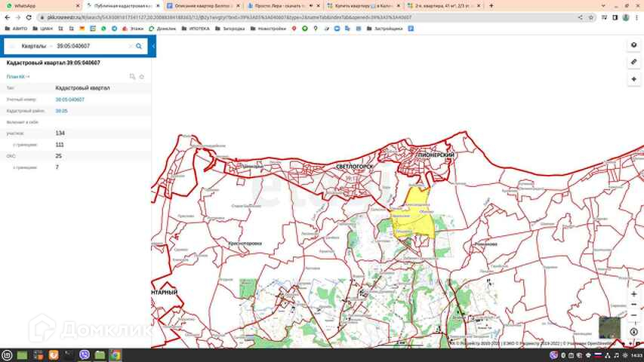Image resolution: width=644 pixels, height=362 pixels.
Task: Click the zoom-to-object icon beside the star
Action: tap(132, 77)
